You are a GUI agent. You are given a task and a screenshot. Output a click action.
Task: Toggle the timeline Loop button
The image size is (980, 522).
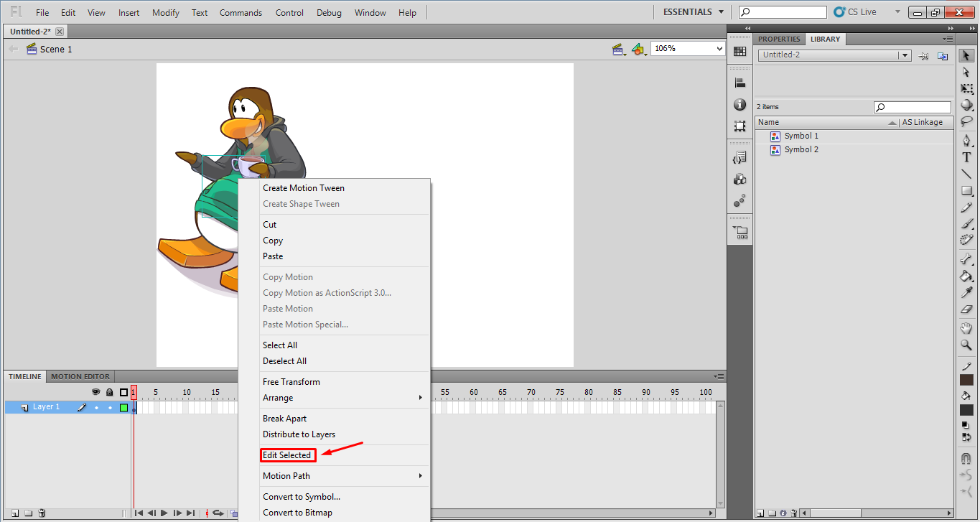coord(218,513)
